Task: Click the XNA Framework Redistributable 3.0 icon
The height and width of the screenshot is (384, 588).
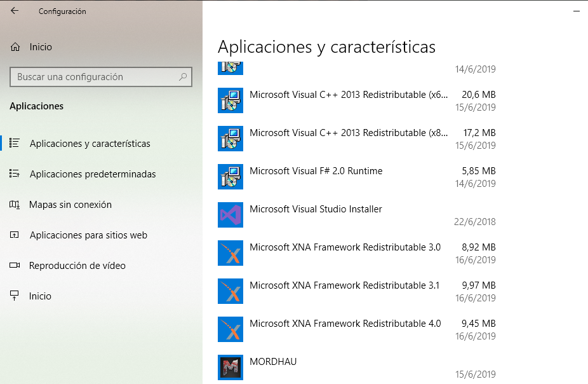Action: click(231, 253)
